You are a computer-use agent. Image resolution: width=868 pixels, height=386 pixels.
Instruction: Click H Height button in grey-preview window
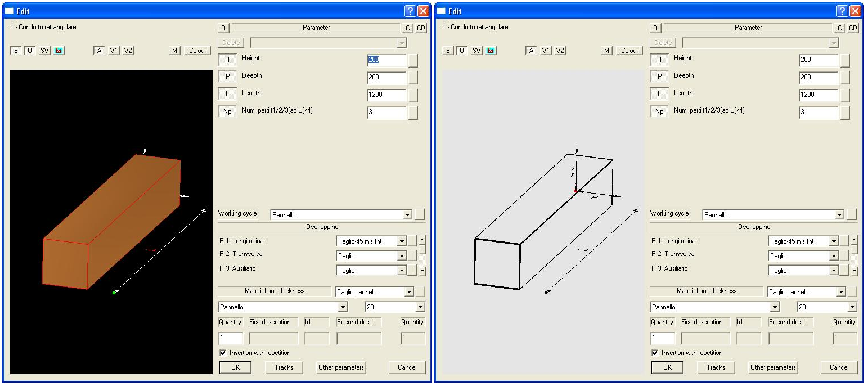point(659,60)
